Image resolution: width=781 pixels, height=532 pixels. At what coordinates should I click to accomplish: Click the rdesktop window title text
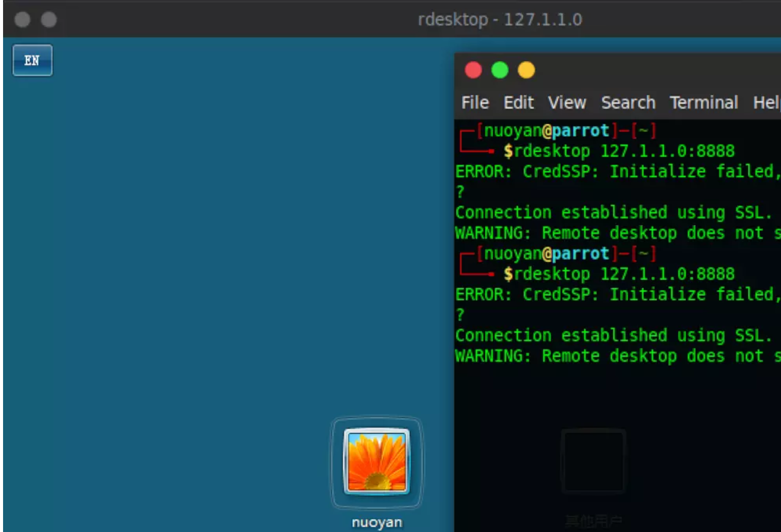pos(500,19)
